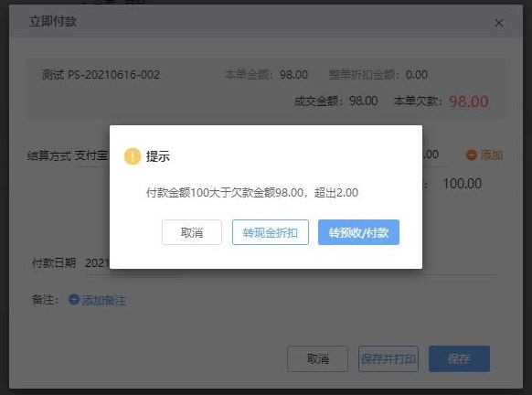Viewport: 532px width, 395px height.
Task: Click the 立即付款 window title
Action: tap(53, 21)
